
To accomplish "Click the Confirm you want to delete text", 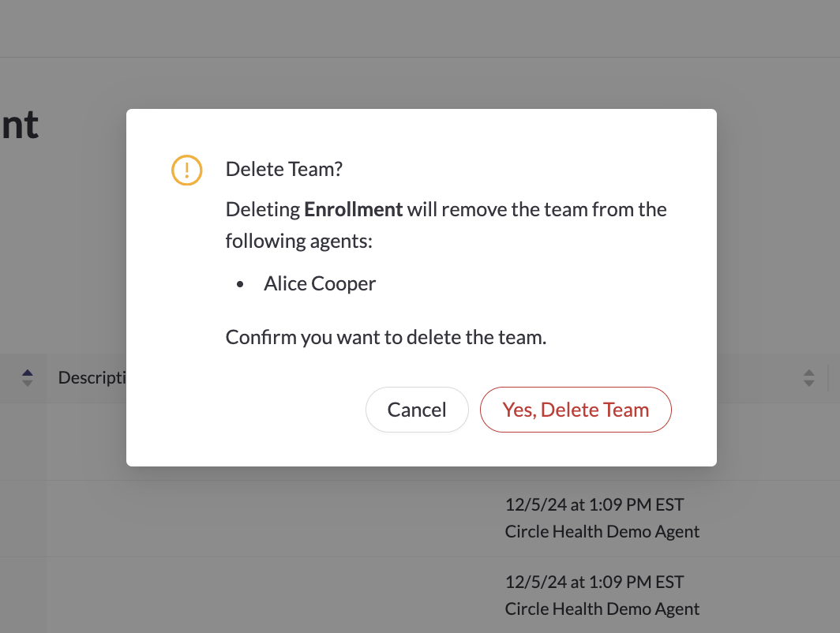I will coord(386,338).
